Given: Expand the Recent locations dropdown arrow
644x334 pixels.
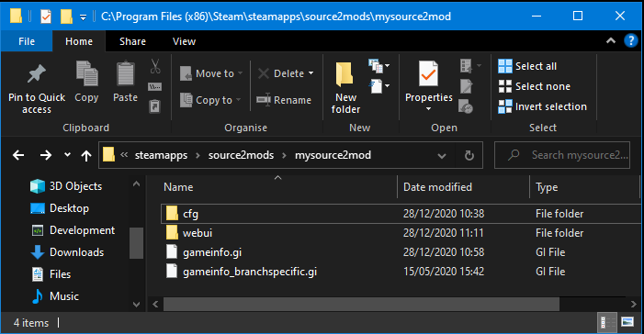Looking at the screenshot, I should 67,155.
